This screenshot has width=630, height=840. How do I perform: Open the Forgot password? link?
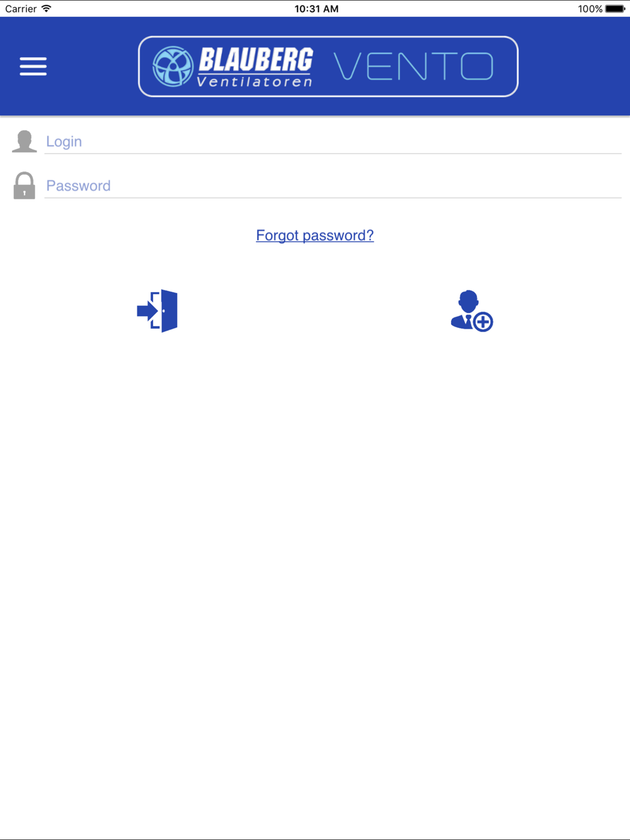click(315, 236)
